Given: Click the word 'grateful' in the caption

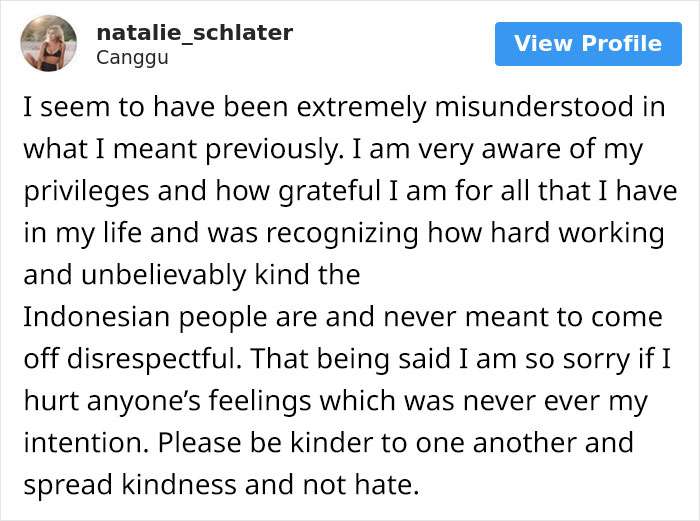Looking at the screenshot, I should [329, 192].
